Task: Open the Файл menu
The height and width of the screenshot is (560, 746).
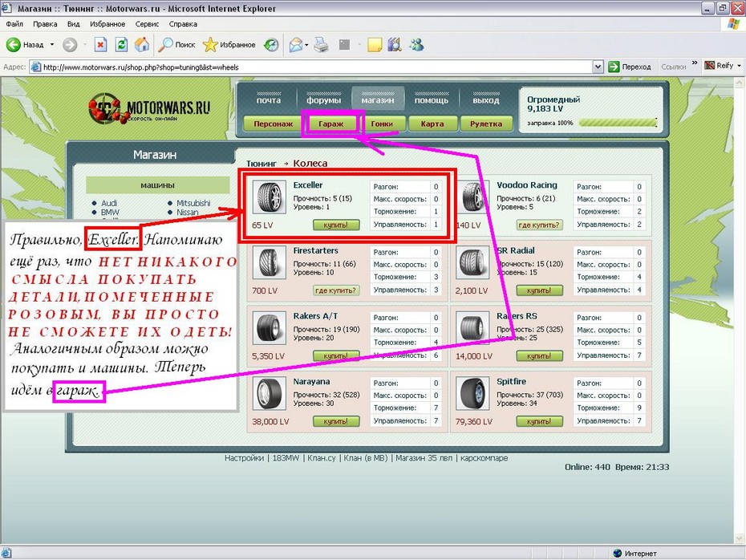Action: pos(14,24)
